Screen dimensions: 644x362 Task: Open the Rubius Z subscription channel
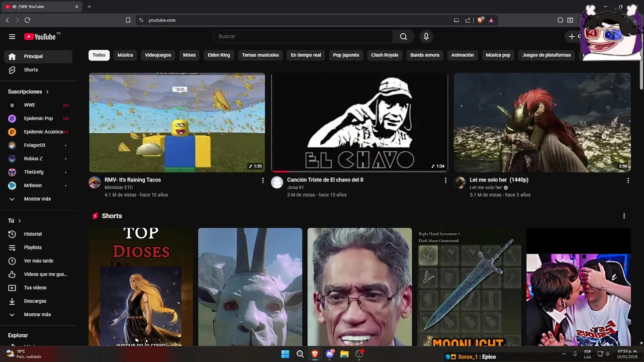(38, 158)
